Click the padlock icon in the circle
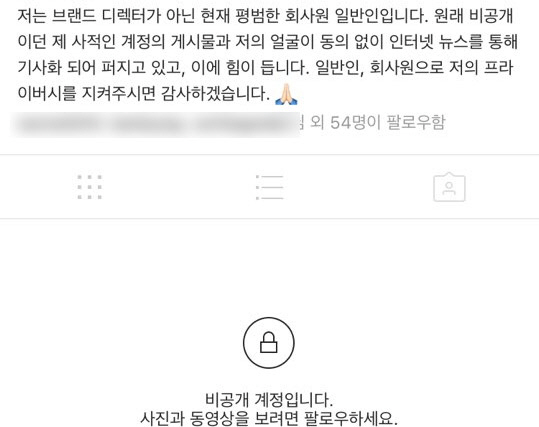 point(269,343)
